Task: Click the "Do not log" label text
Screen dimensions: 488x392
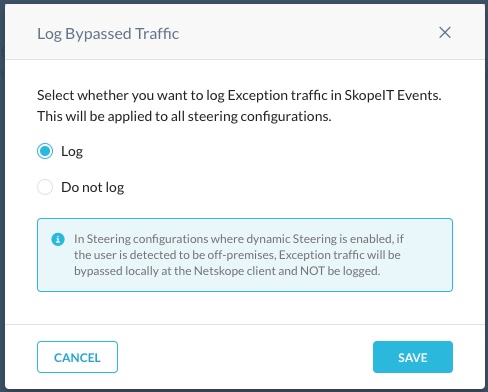Action: (93, 187)
